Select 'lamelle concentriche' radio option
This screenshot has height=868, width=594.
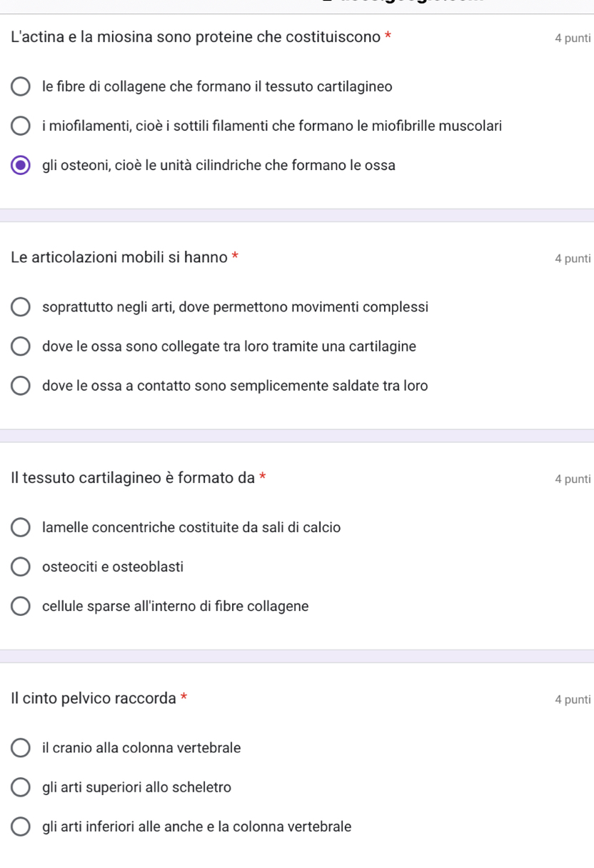[21, 529]
